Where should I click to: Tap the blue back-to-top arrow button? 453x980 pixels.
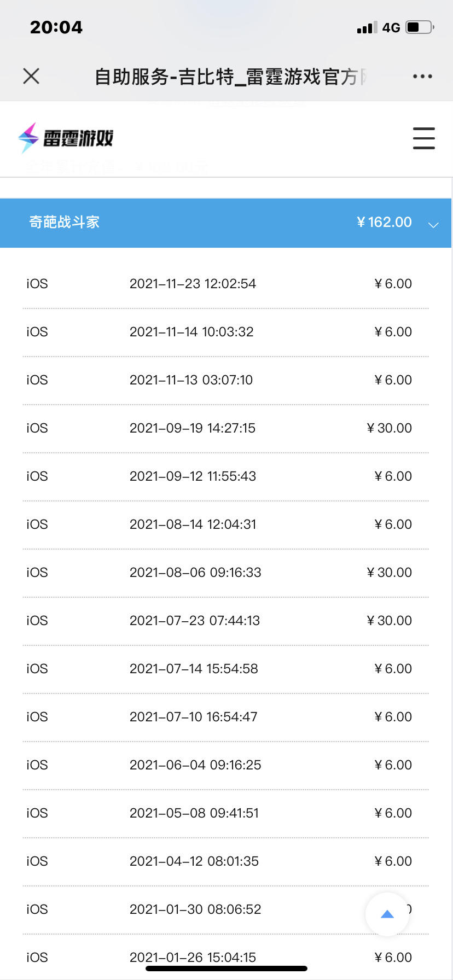(387, 914)
